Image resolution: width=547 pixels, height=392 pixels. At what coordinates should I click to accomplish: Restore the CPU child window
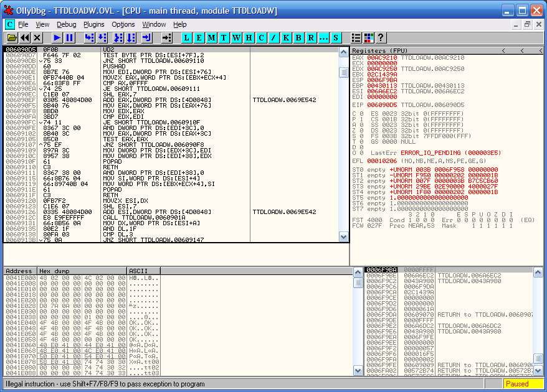[x=527, y=24]
